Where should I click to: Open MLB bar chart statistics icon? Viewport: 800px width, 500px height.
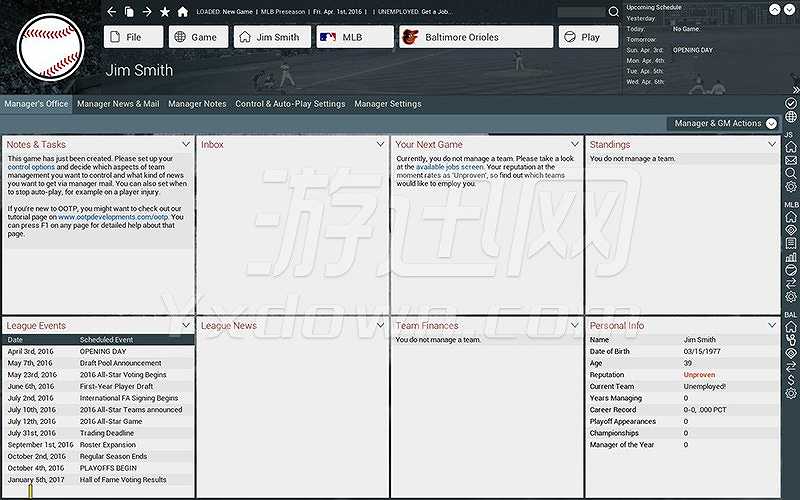click(791, 257)
